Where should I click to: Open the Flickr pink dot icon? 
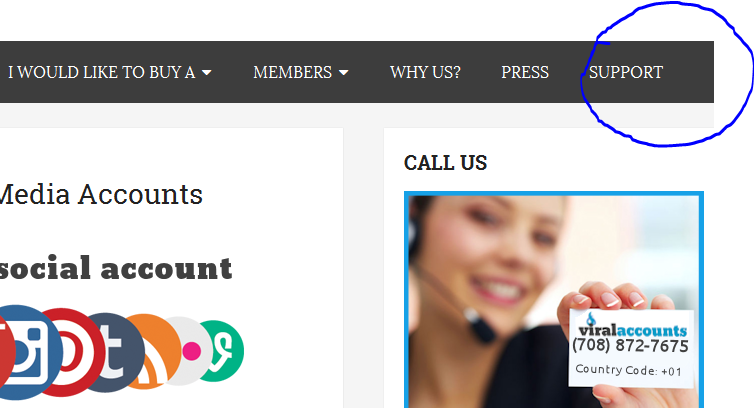[191, 351]
